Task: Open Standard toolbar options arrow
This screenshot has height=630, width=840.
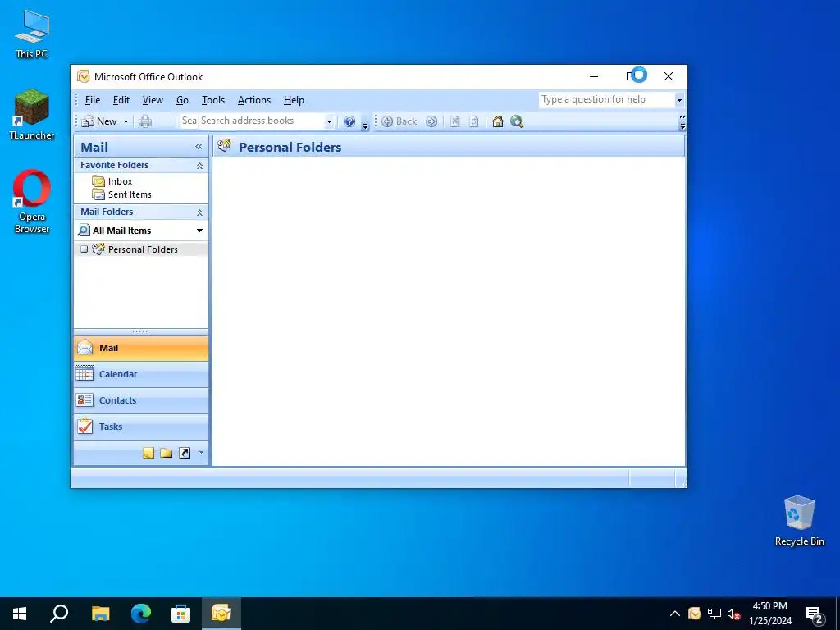Action: (365, 125)
